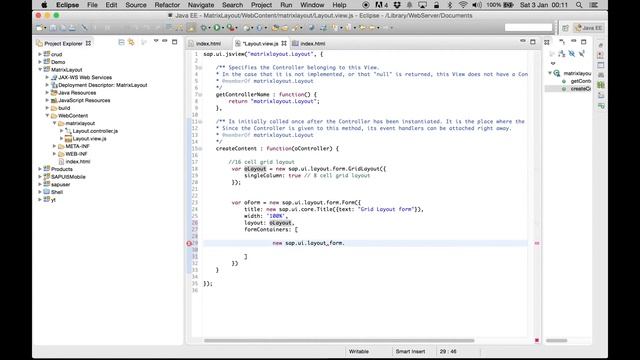Select index.html under WebContent
Image resolution: width=640 pixels, height=360 pixels.
(78, 162)
